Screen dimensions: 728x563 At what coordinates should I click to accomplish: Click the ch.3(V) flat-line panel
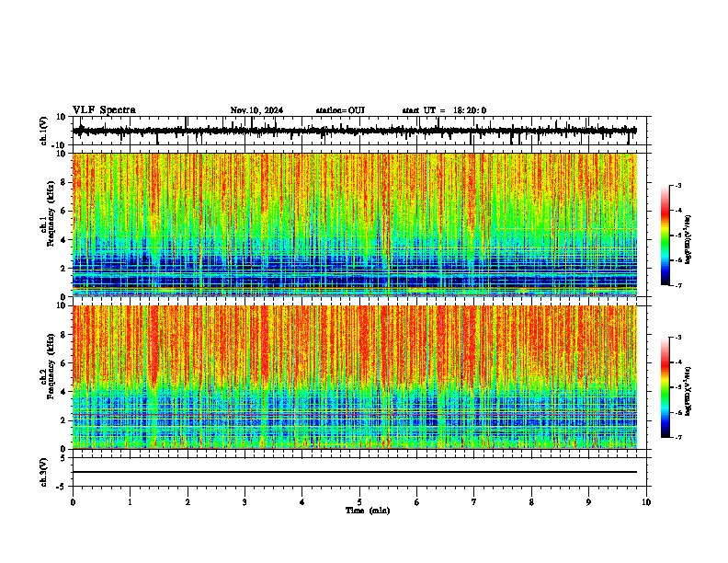tap(359, 472)
